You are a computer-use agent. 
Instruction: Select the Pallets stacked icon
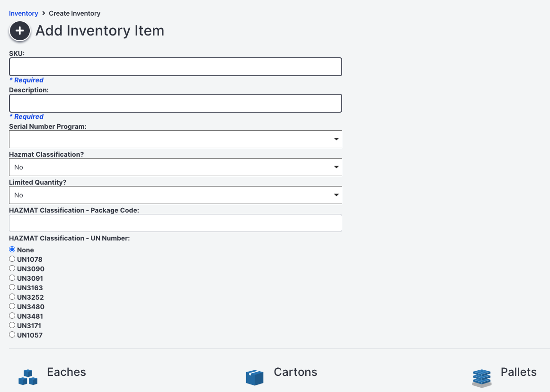[x=481, y=377]
